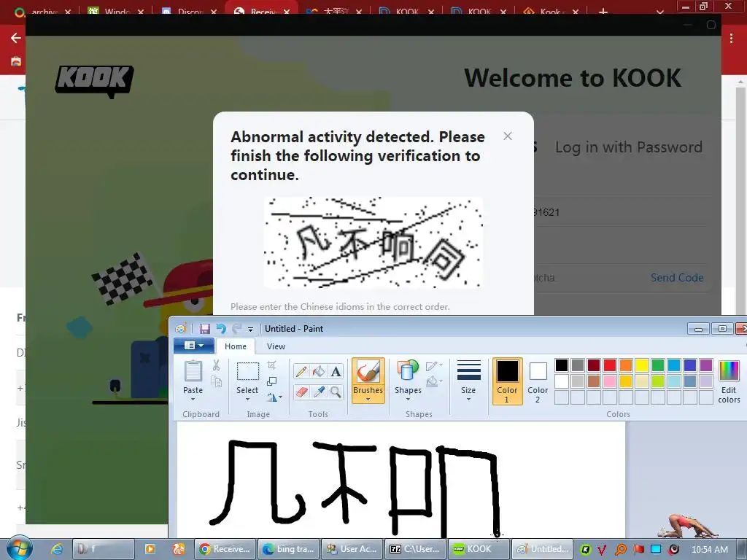Switch to the Home ribbon tab

pyautogui.click(x=236, y=346)
